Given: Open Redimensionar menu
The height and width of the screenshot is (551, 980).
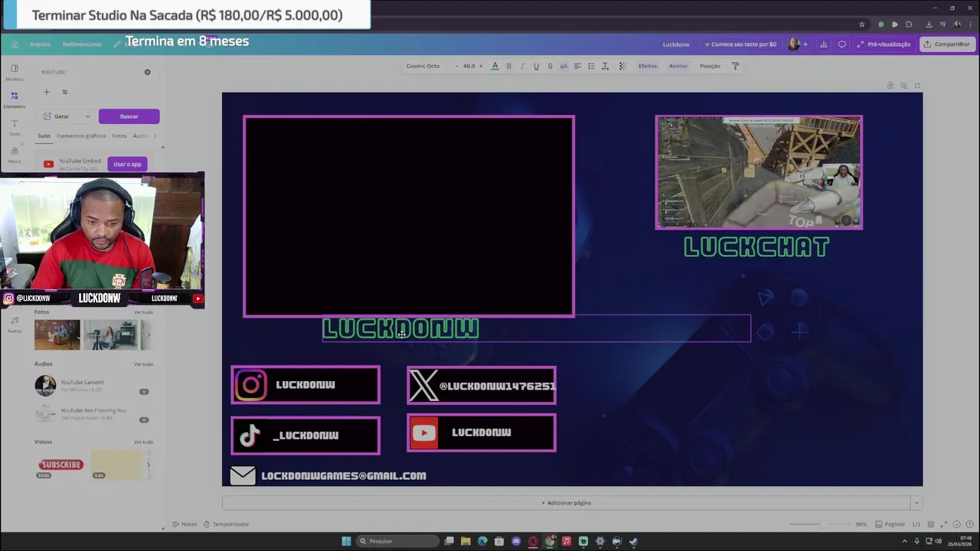Looking at the screenshot, I should click(82, 44).
